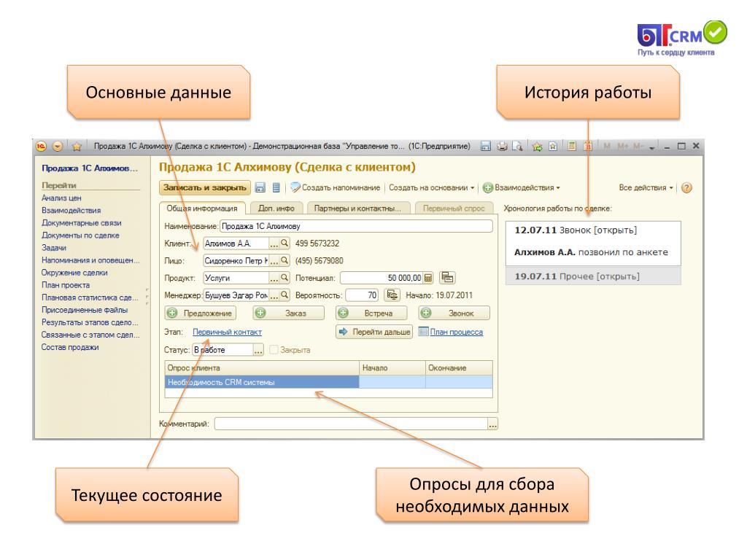
Task: Open Результаты этапов сдело... navigation item
Action: [x=90, y=322]
